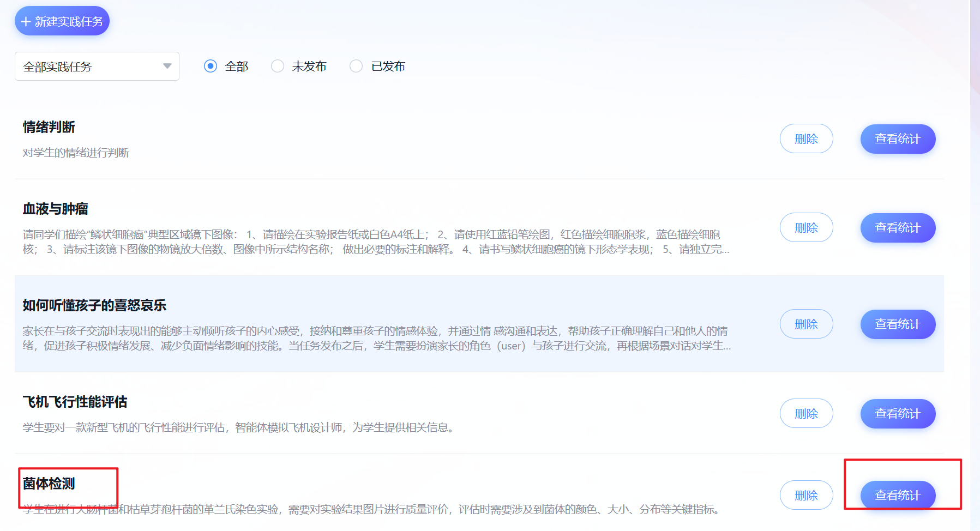
Task: View statistics for 情绪判断
Action: point(897,139)
